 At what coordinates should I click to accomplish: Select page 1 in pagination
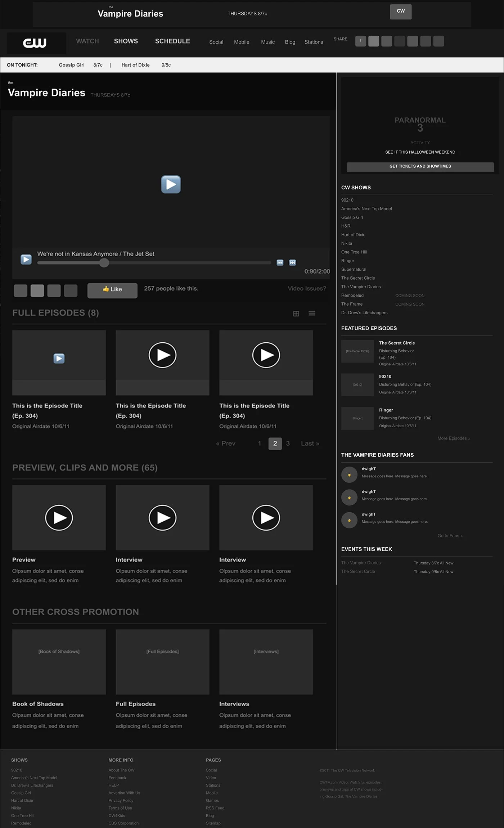coord(259,444)
